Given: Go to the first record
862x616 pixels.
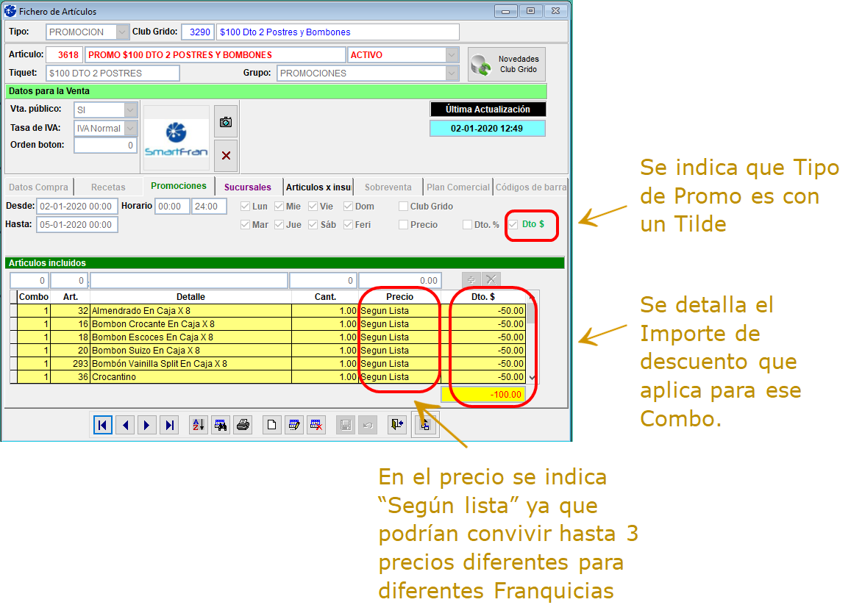Looking at the screenshot, I should tap(103, 425).
